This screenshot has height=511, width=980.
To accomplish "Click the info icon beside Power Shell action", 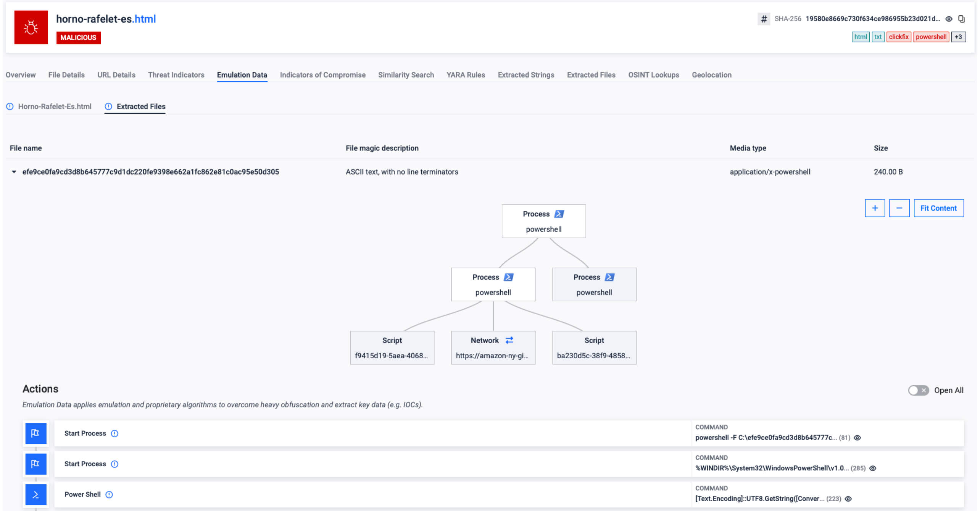I will (x=110, y=495).
